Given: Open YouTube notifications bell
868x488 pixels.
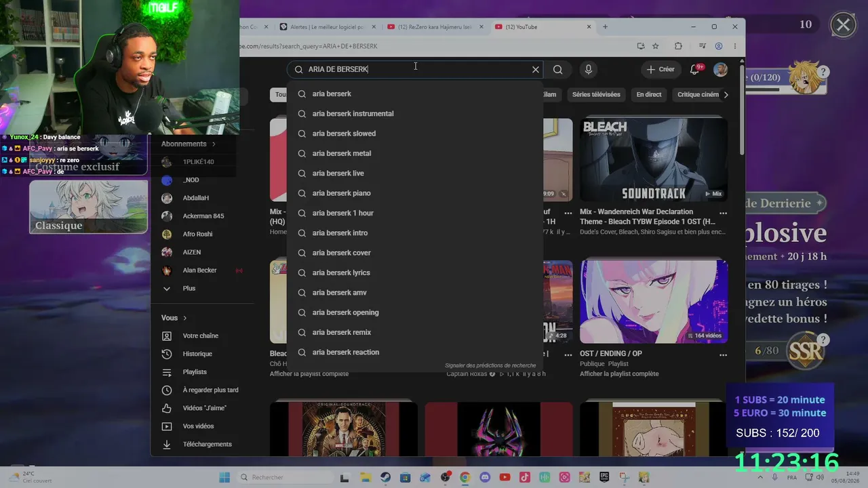Looking at the screenshot, I should 694,69.
